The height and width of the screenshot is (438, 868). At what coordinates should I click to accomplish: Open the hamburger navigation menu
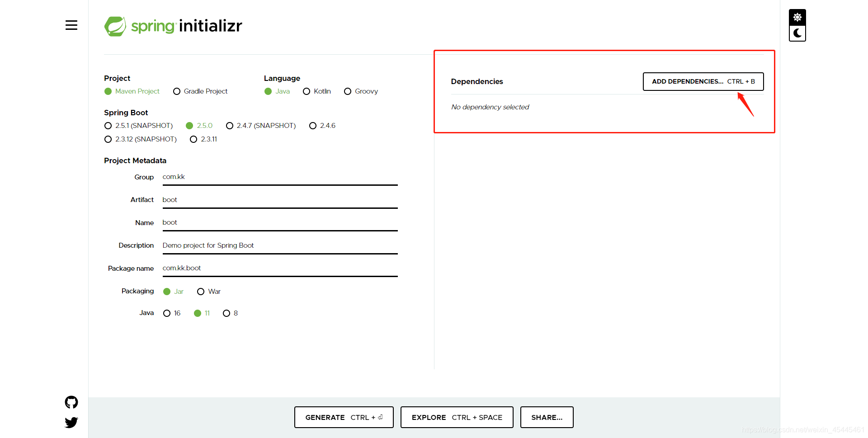(71, 25)
